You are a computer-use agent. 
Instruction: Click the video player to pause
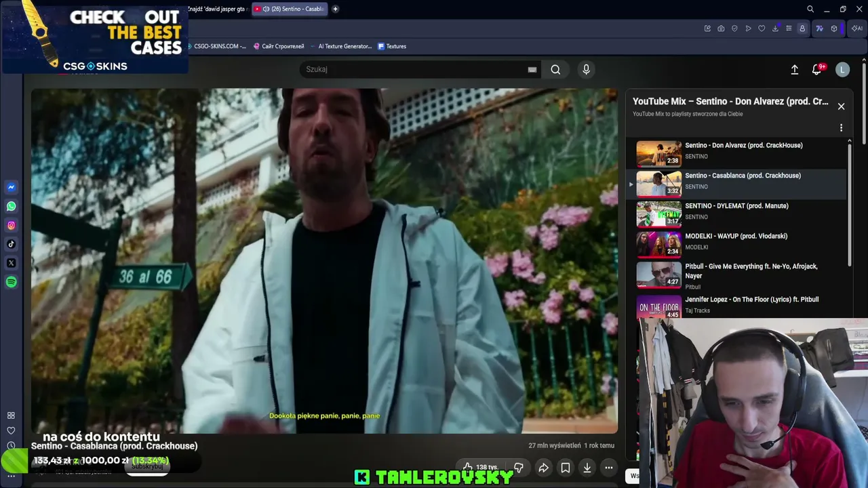pos(324,261)
